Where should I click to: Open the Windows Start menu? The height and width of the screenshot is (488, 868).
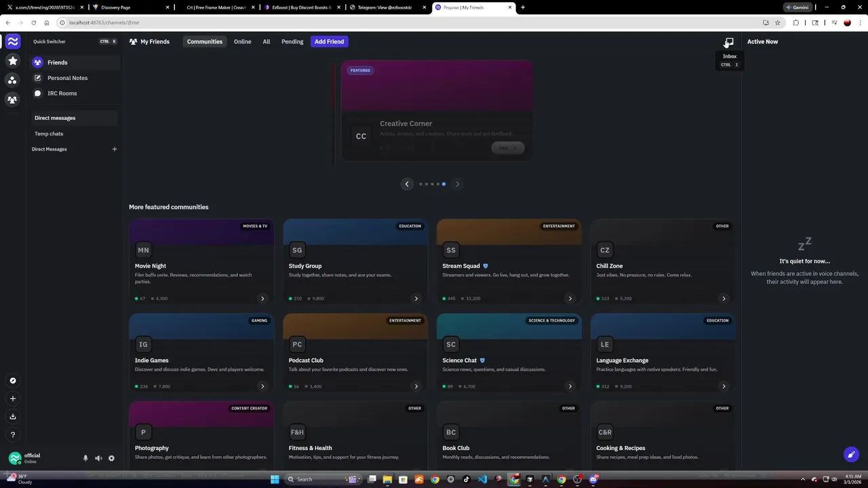tap(275, 479)
